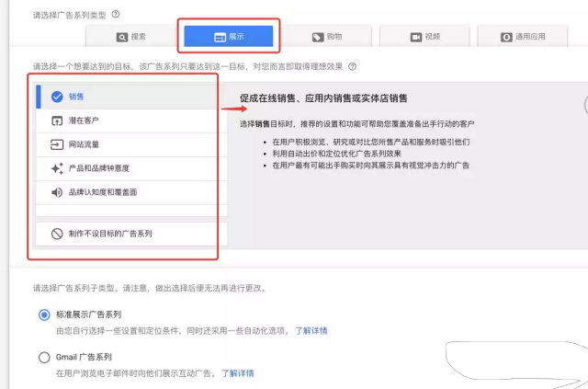Click the help icon beside 请选择广告系列类型
This screenshot has height=389, width=588.
[116, 14]
